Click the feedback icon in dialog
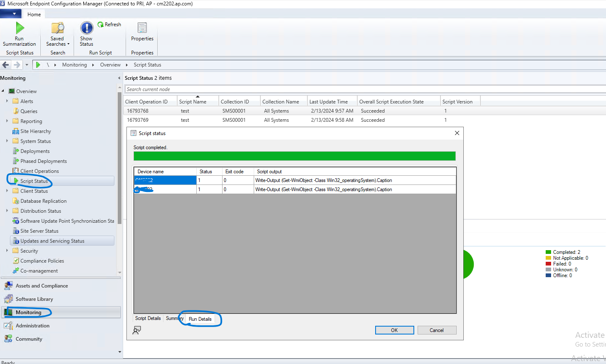 137,330
